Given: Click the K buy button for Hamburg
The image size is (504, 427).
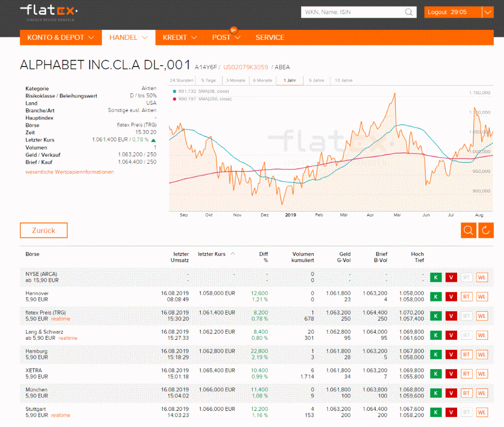Looking at the screenshot, I should (x=435, y=354).
